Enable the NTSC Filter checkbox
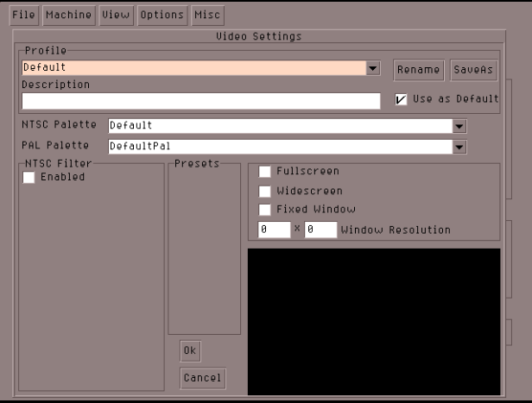 [x=28, y=178]
